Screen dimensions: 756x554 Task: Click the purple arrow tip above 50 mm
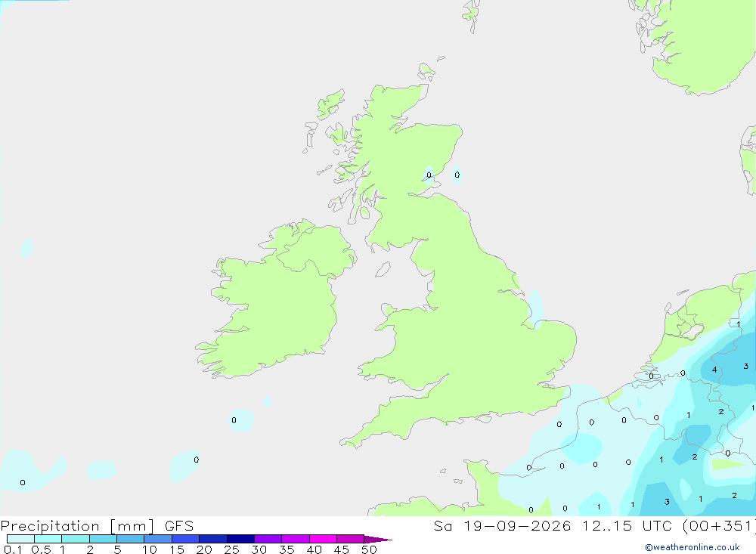[x=378, y=540]
